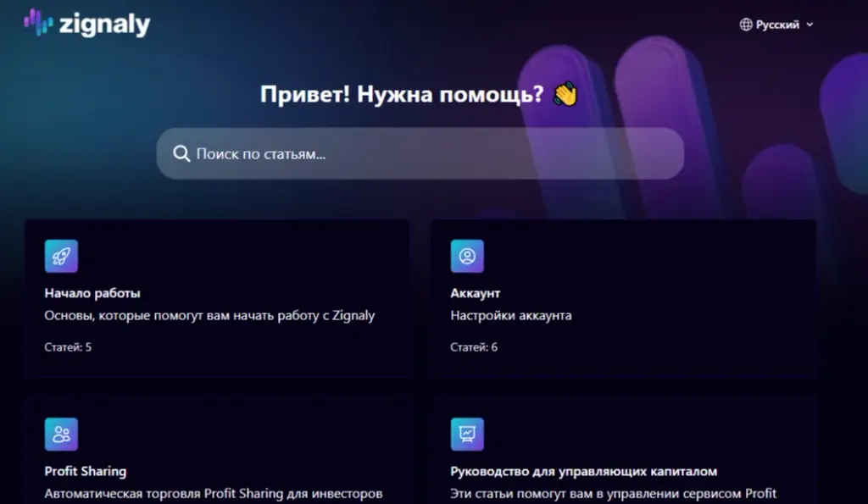868x504 pixels.
Task: Open the Аккаунт category title
Action: (x=475, y=293)
